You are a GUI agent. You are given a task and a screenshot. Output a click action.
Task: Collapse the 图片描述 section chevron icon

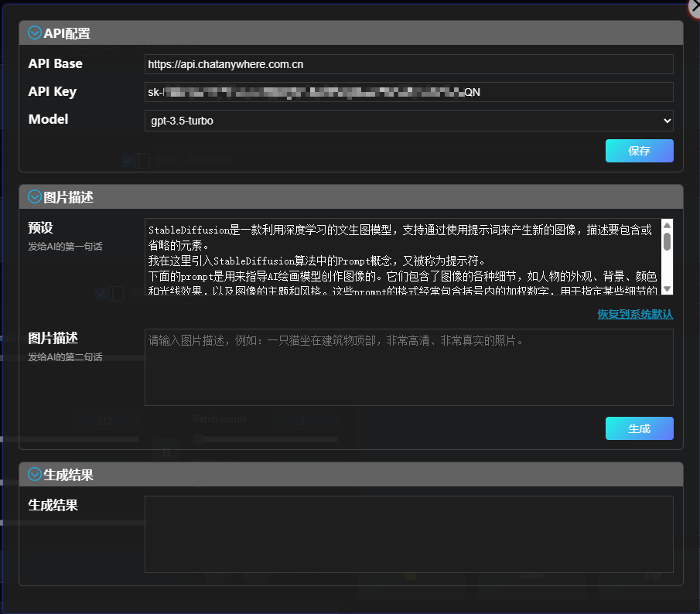click(35, 196)
